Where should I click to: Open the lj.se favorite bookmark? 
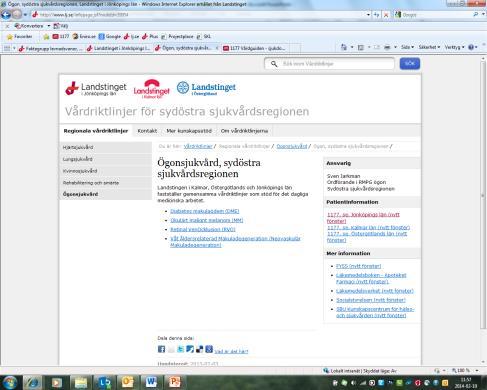tap(131, 36)
